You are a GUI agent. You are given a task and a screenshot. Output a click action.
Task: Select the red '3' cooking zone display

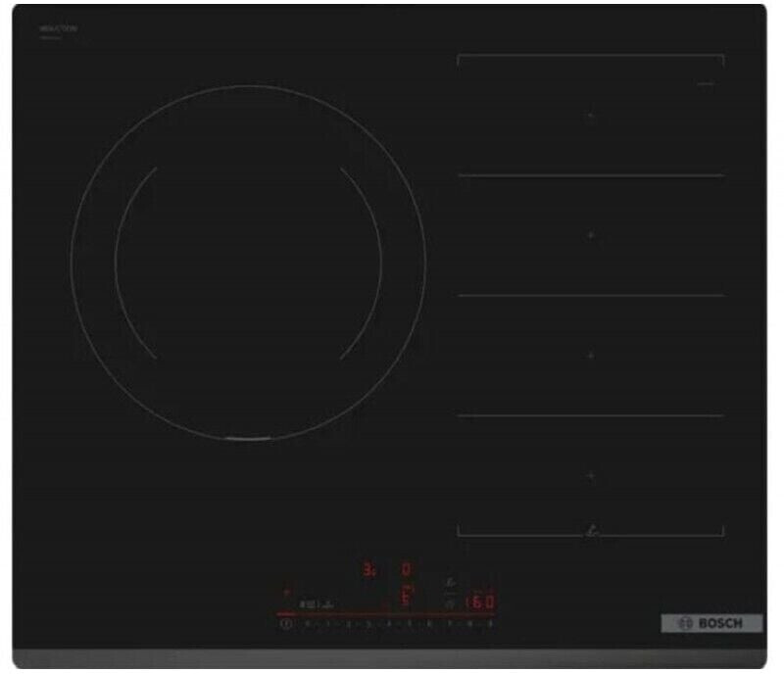pos(369,568)
